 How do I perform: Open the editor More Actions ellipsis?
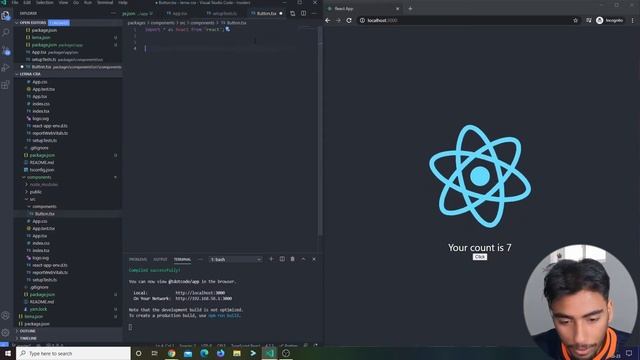[x=314, y=13]
